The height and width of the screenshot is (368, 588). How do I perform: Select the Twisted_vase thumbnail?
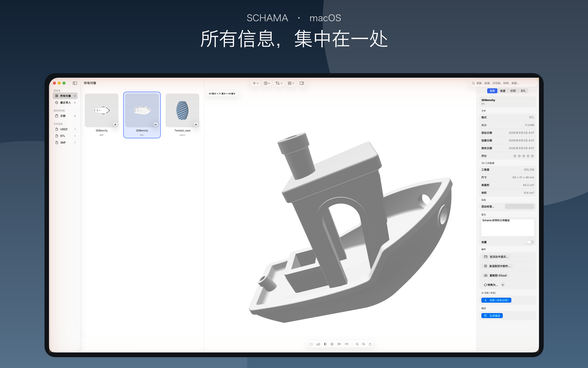pyautogui.click(x=182, y=110)
